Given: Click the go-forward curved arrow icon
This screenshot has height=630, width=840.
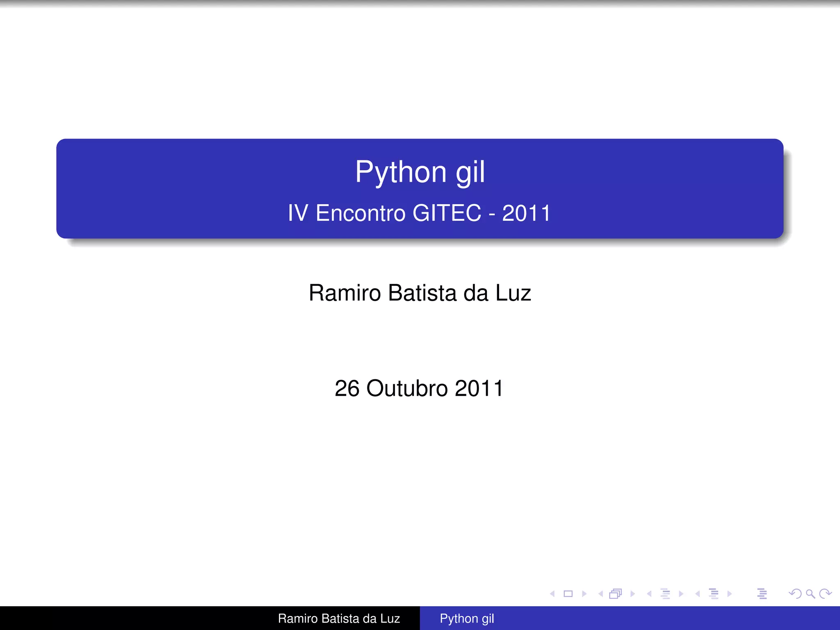Looking at the screenshot, I should (x=825, y=593).
